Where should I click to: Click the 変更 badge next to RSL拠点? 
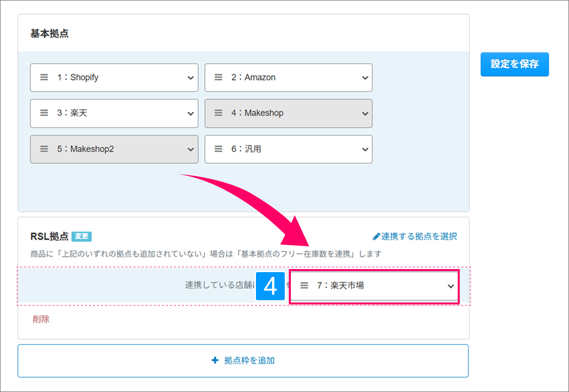coord(81,237)
